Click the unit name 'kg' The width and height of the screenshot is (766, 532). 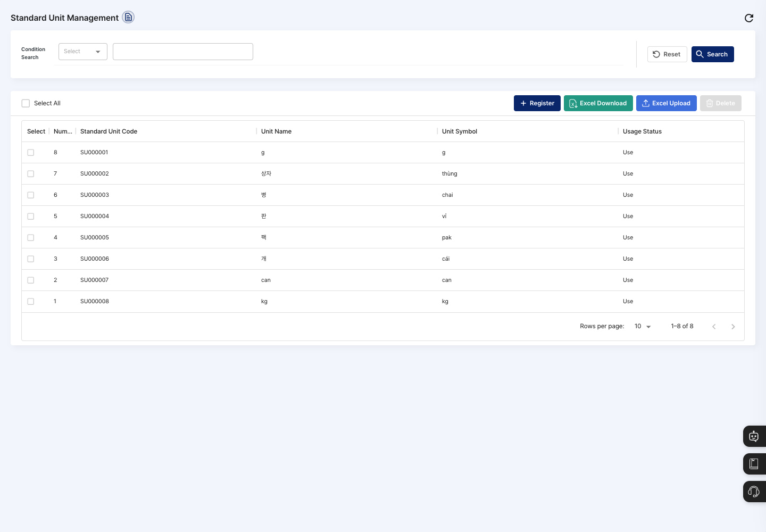pos(264,302)
